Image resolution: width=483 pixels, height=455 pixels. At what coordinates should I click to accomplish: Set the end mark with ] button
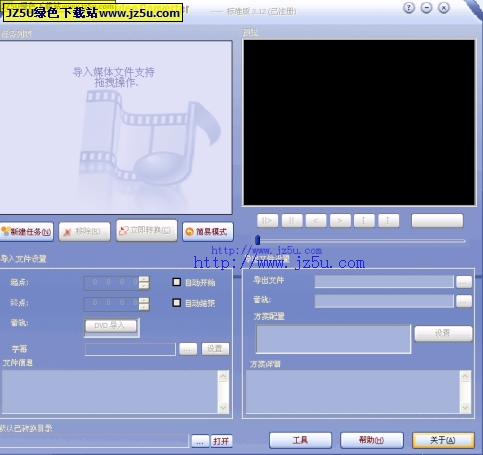pos(388,221)
